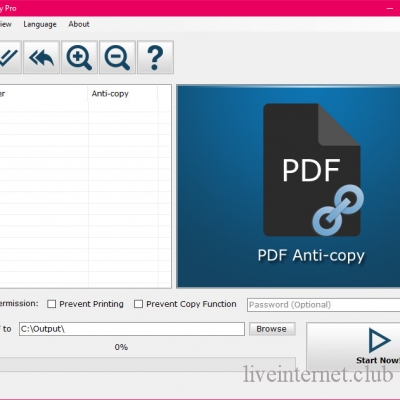Screen dimensions: 400x400
Task: Minimize the window
Action: (390, 8)
